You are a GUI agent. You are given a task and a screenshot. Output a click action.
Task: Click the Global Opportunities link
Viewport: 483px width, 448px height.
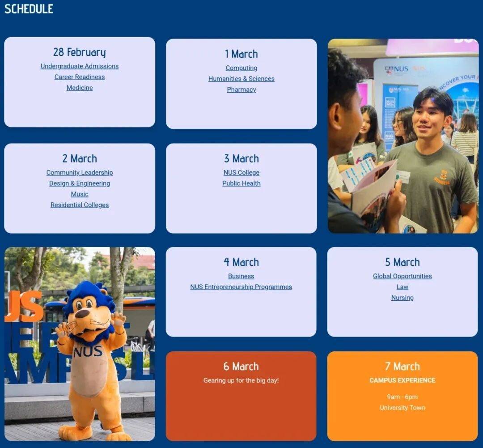[402, 277]
